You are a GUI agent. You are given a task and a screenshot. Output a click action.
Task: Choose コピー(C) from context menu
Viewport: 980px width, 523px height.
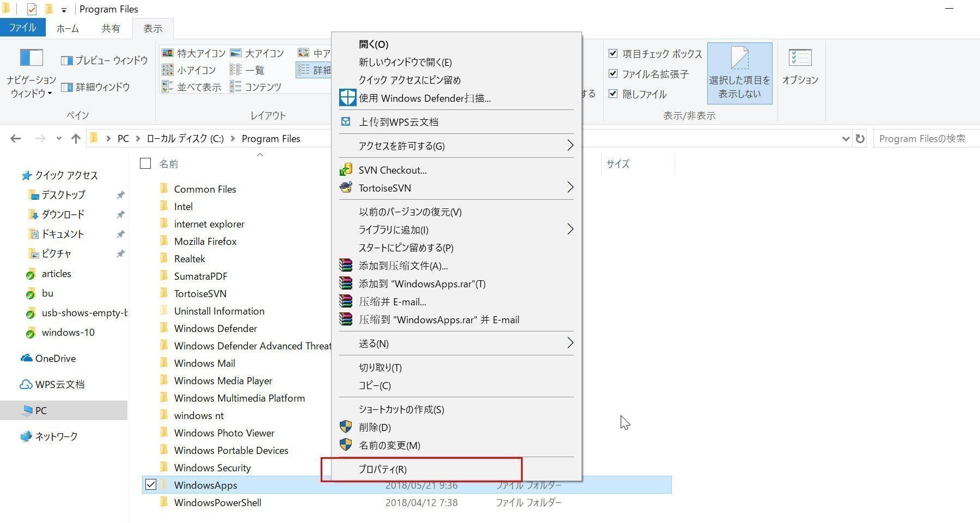point(456,385)
